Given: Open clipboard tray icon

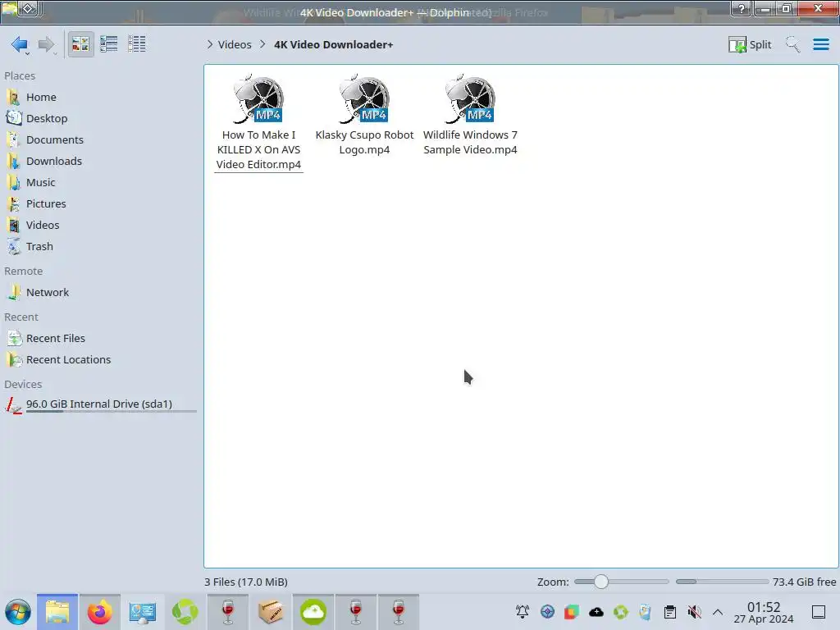Looking at the screenshot, I should 669,612.
